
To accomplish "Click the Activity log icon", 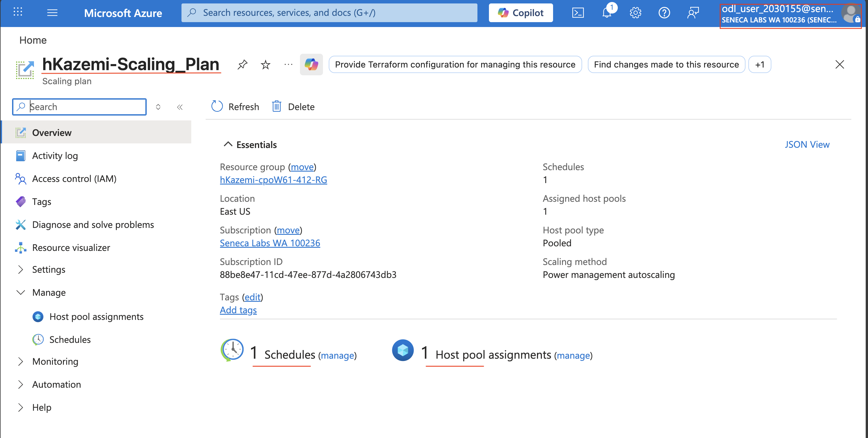I will pos(20,156).
